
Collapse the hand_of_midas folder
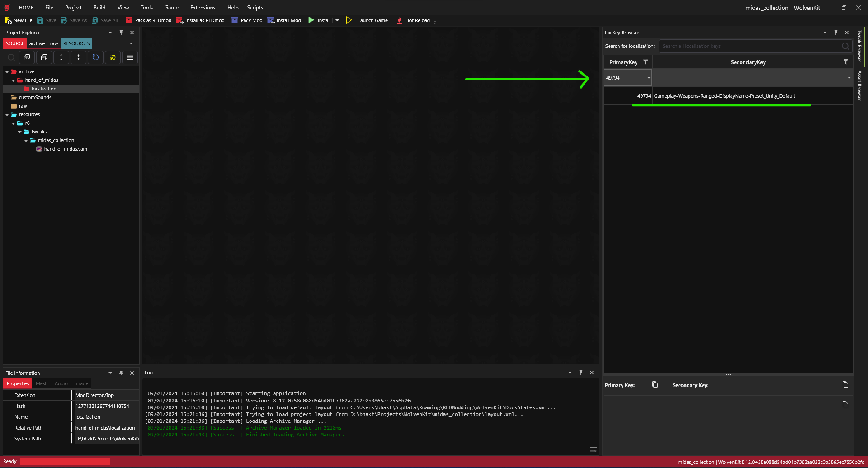click(x=13, y=80)
